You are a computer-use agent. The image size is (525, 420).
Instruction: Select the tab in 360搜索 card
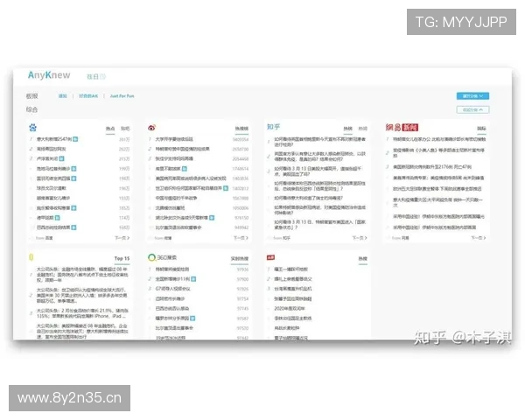click(240, 259)
